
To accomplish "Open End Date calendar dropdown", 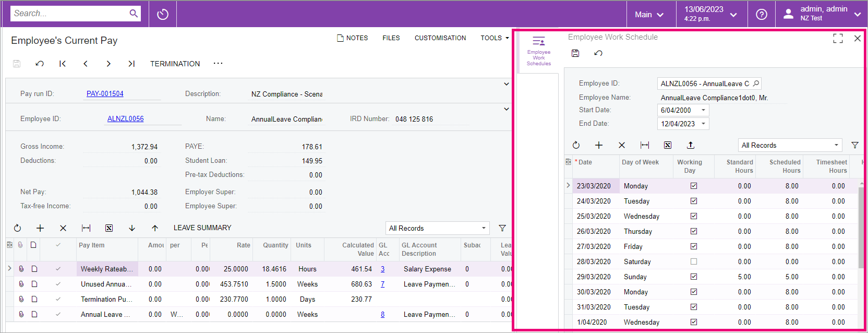I will [x=703, y=124].
